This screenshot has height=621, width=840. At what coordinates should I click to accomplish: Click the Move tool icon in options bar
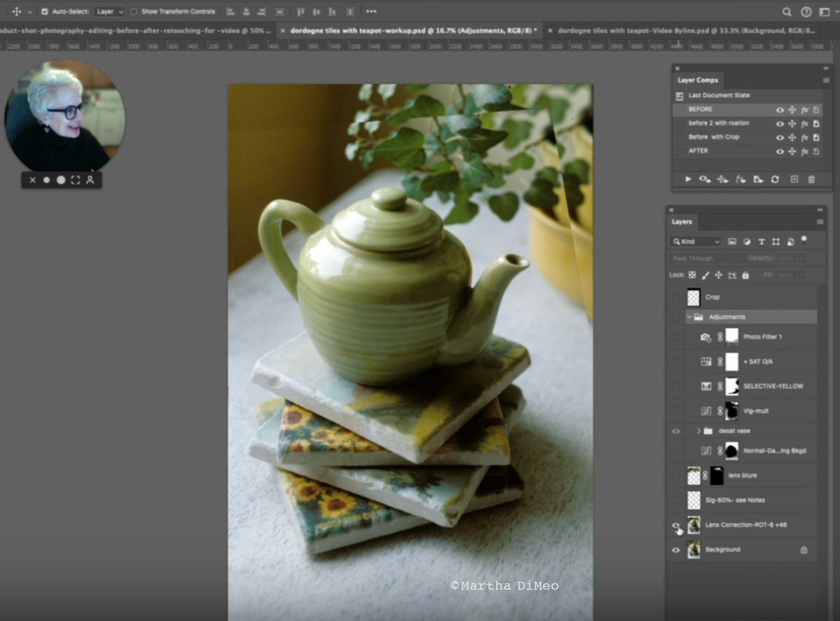tap(17, 12)
